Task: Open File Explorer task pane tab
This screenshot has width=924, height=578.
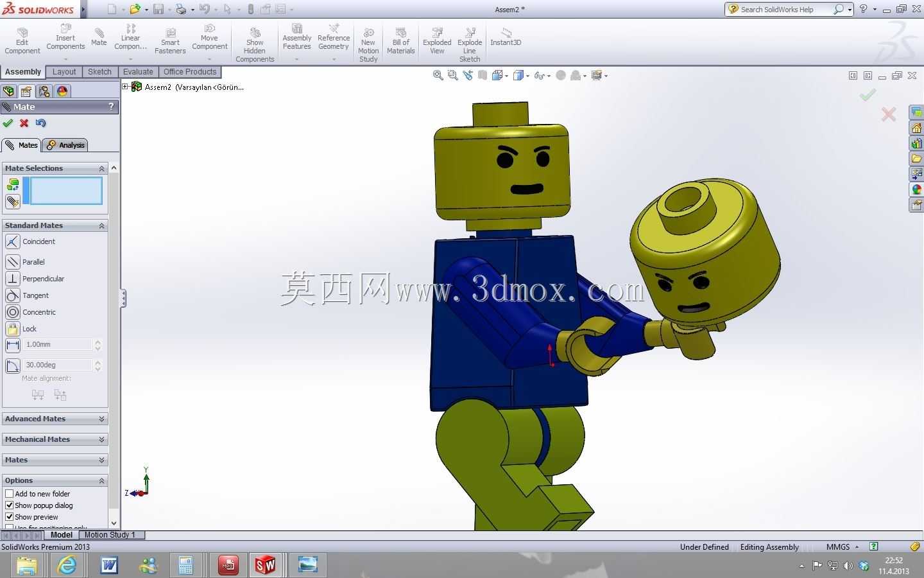Action: 917,159
